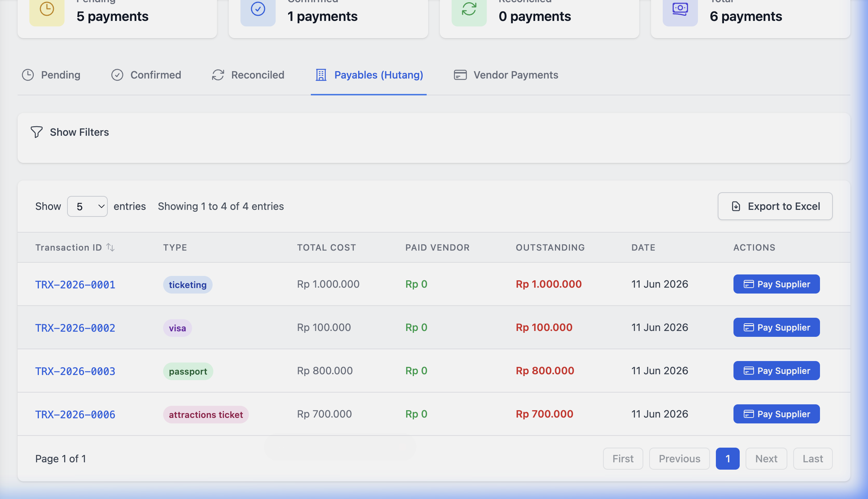
Task: Click the TYPE column header
Action: pyautogui.click(x=175, y=247)
